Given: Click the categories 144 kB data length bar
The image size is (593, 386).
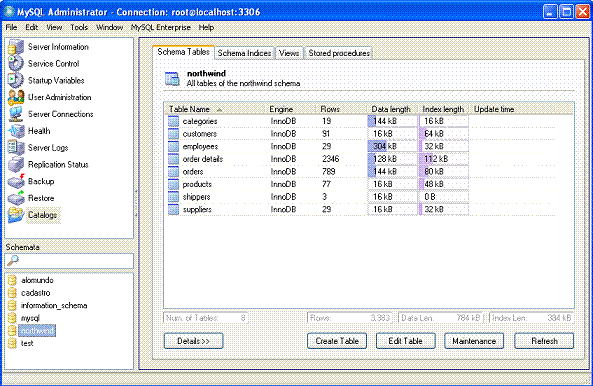Looking at the screenshot, I should pyautogui.click(x=392, y=121).
